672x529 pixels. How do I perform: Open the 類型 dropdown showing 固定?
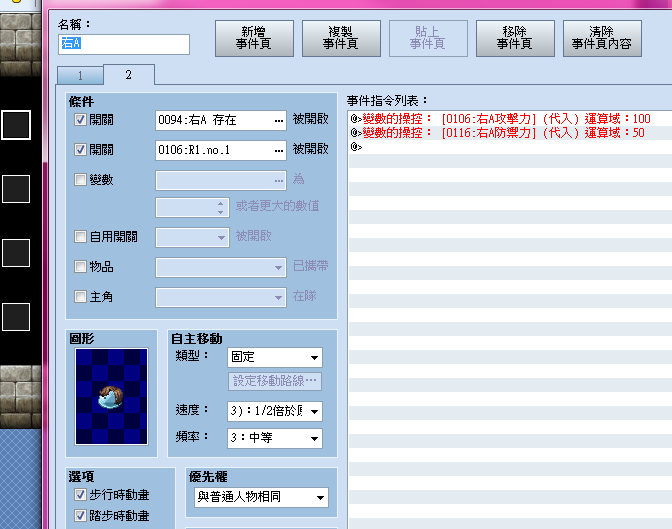(x=275, y=357)
